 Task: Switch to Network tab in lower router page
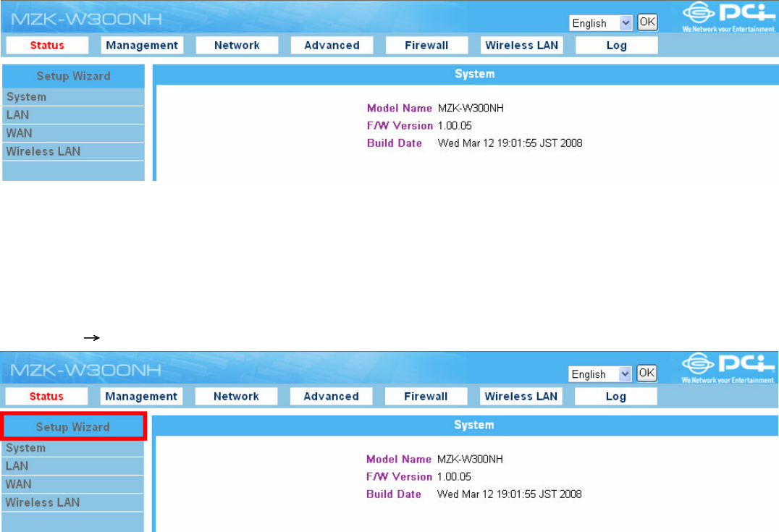click(x=237, y=397)
